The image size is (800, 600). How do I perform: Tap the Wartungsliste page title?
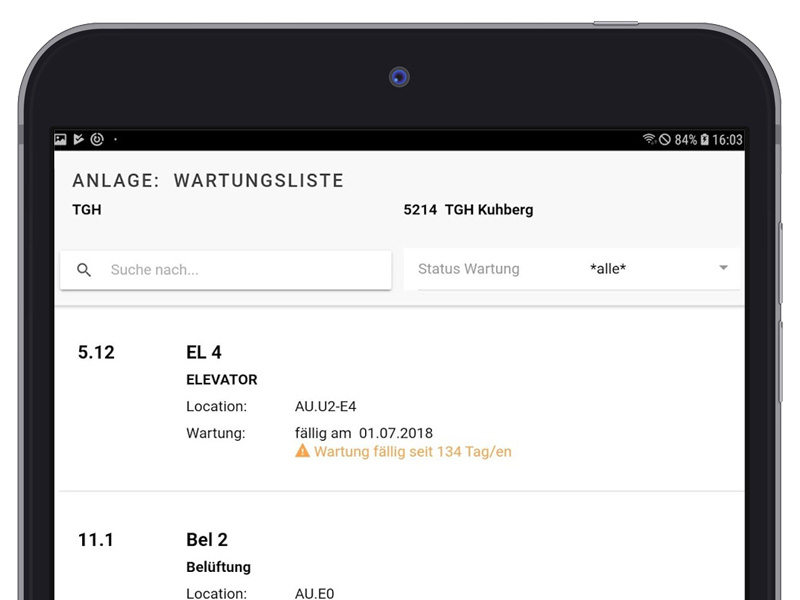259,181
